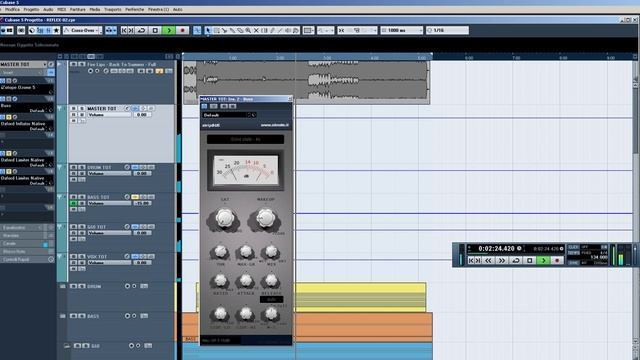This screenshot has height=360, width=640.
Task: Open MASTER TOT inspector track name dropdown
Action: coord(23,64)
